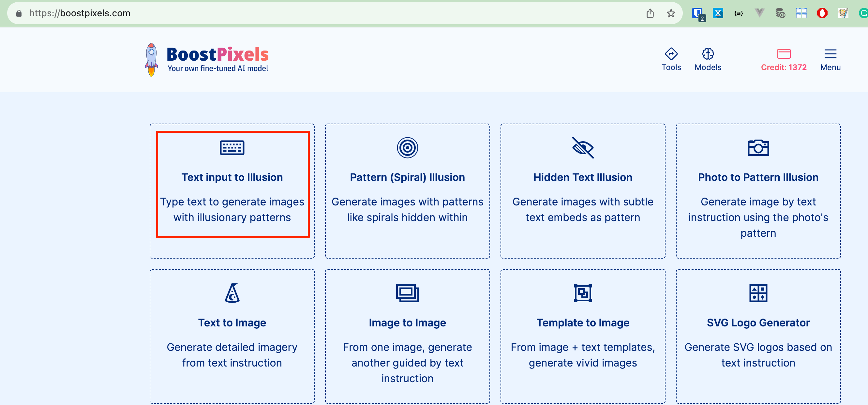The width and height of the screenshot is (868, 405).
Task: Click the red hand ad blocker icon
Action: pos(822,13)
